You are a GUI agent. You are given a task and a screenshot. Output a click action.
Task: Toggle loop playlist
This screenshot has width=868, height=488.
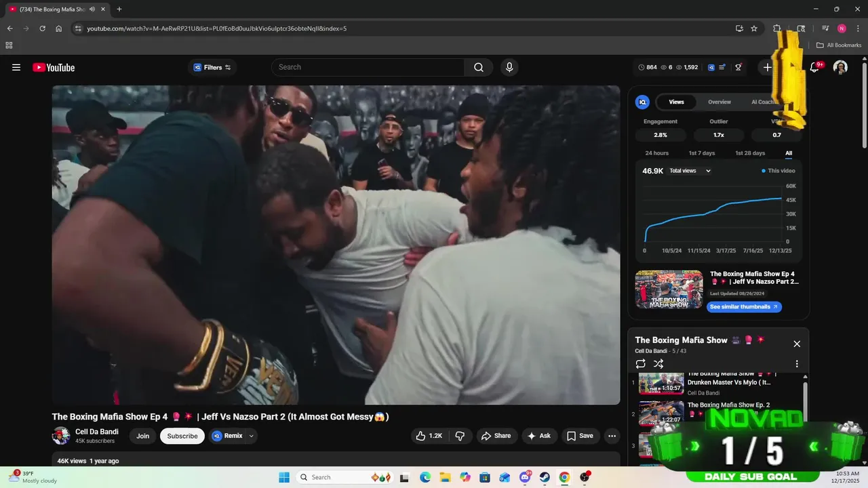[x=641, y=364]
